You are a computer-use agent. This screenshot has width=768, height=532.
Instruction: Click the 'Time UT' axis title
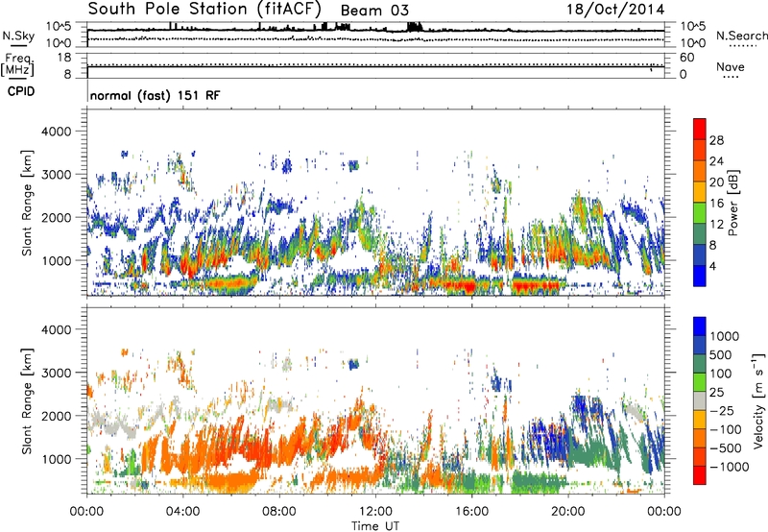click(375, 525)
